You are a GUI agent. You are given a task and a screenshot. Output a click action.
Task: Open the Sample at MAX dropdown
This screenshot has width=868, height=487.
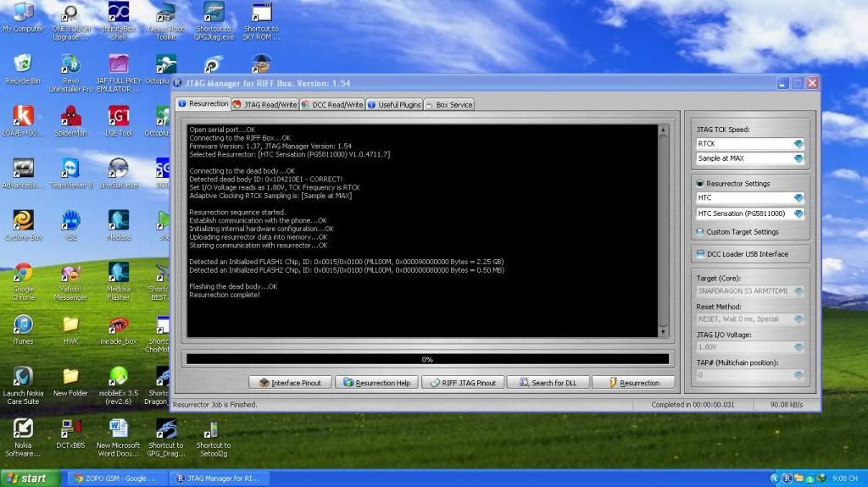798,158
